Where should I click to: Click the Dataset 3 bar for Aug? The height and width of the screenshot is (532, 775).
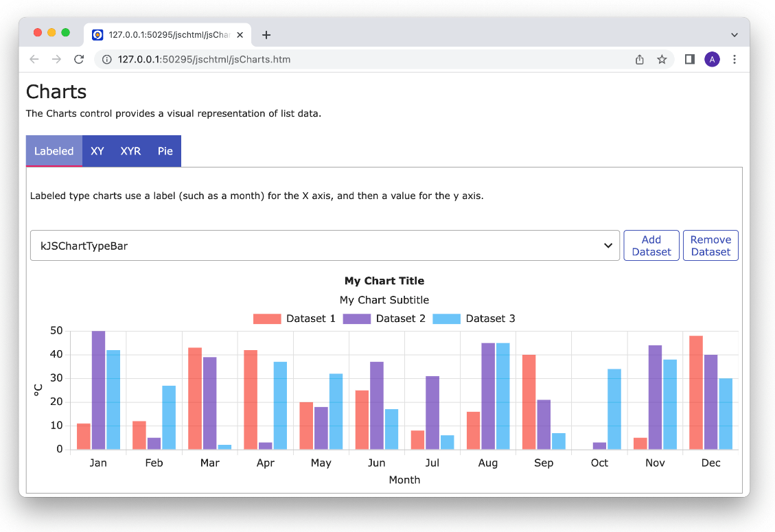(x=502, y=396)
